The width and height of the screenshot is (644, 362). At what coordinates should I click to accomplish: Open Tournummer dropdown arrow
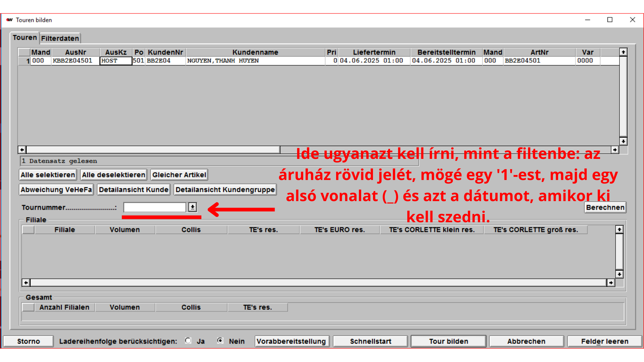(x=193, y=207)
